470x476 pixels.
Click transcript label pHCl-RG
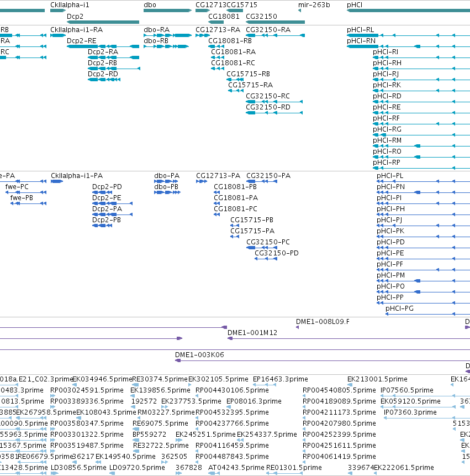pos(387,129)
